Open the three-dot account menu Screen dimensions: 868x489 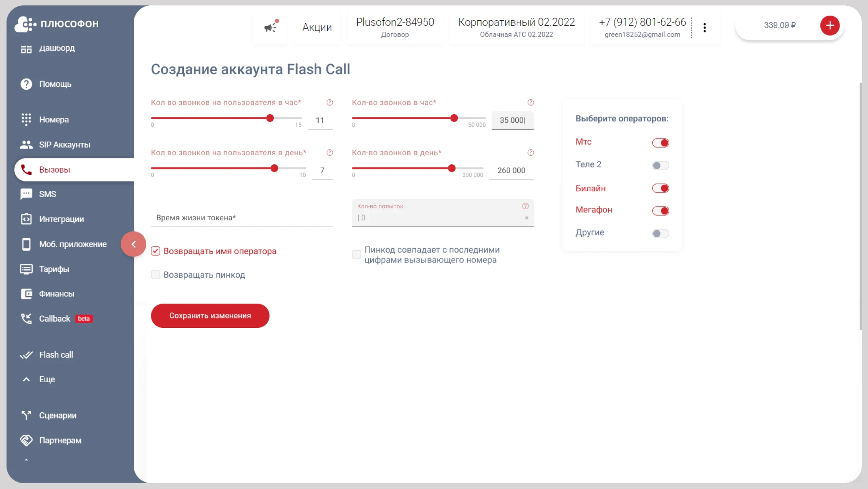(x=704, y=27)
